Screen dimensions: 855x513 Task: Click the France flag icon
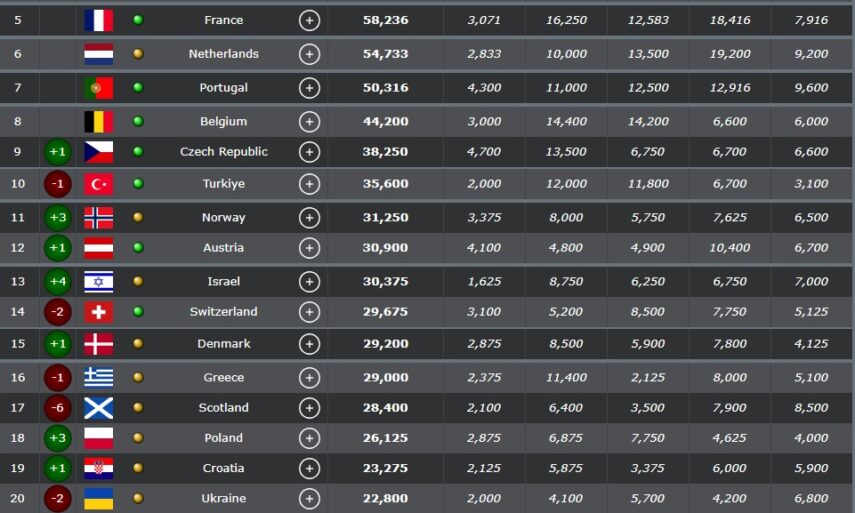(x=99, y=20)
